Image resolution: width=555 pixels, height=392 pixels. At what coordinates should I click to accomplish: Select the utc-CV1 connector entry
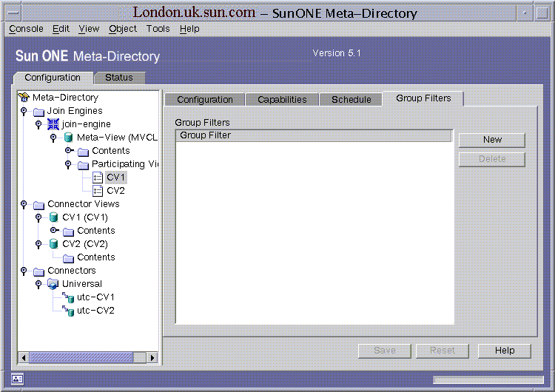95,297
